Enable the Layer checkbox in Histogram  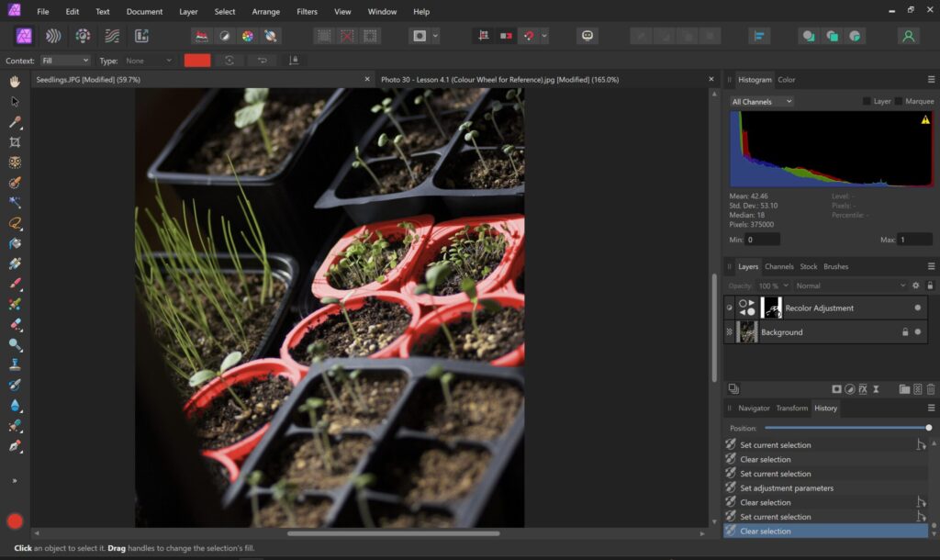(x=867, y=101)
